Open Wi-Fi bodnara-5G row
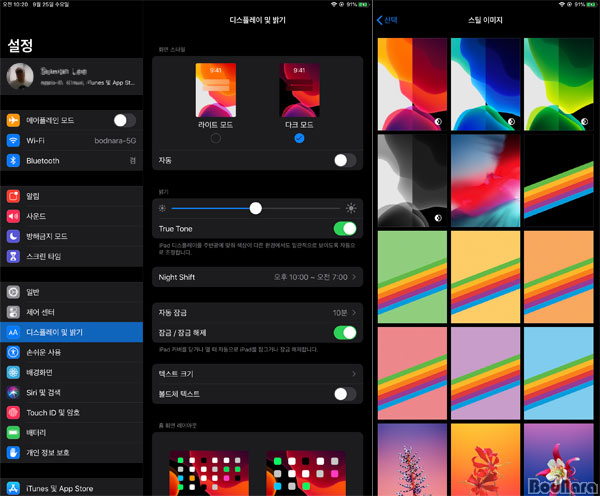 (72, 140)
